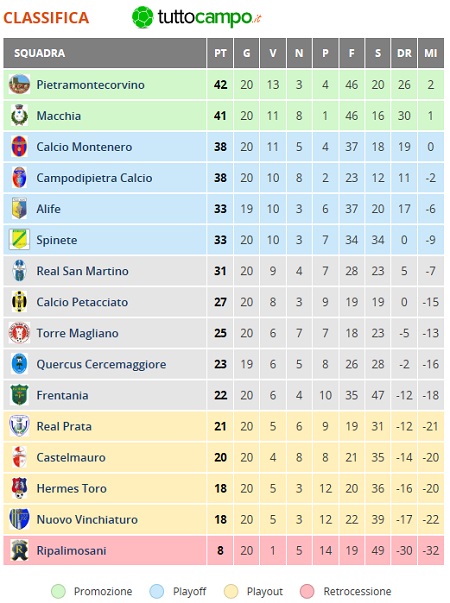Click the Frentania green shield icon

point(19,395)
